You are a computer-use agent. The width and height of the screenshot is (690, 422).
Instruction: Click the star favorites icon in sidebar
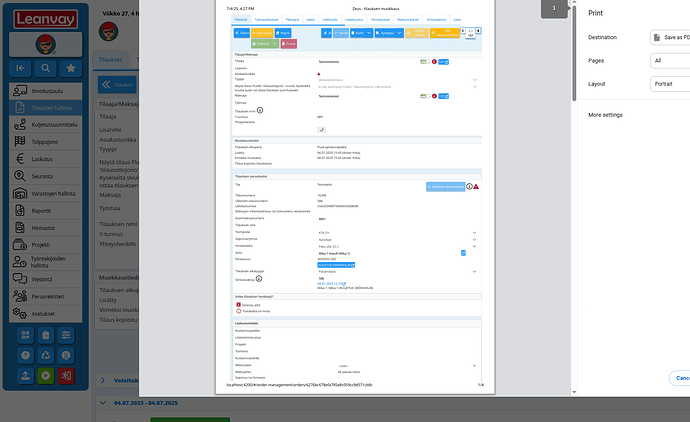(x=72, y=69)
